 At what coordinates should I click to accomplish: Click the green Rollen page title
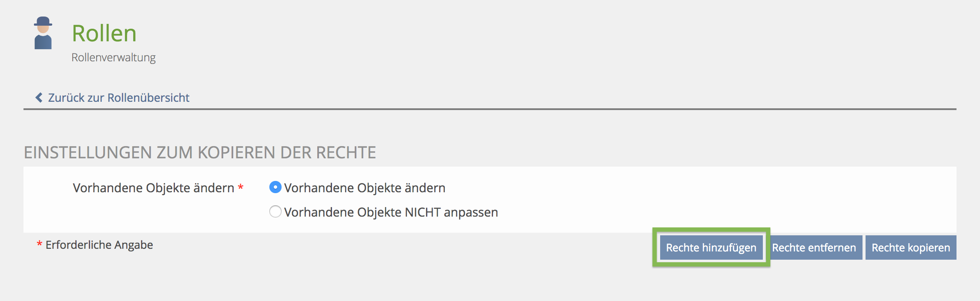[x=104, y=33]
